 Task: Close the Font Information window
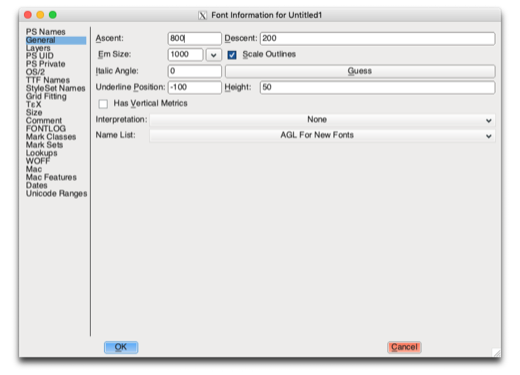click(28, 15)
